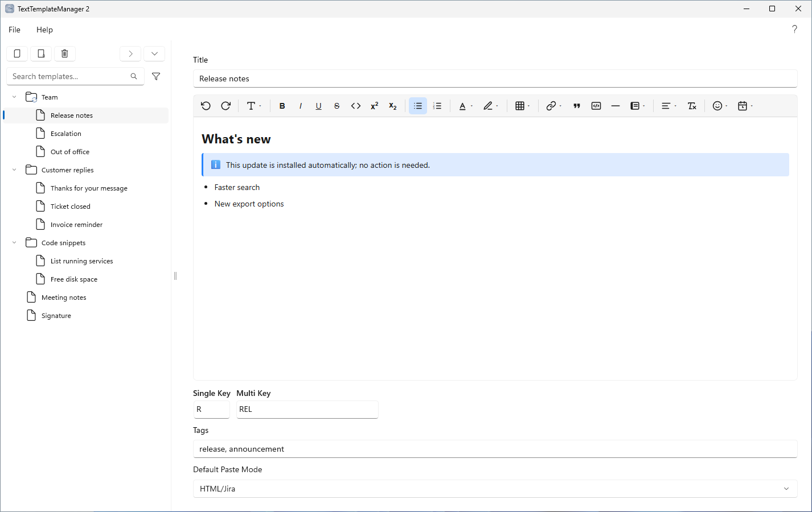Collapse the Customer replies folder

pyautogui.click(x=14, y=170)
